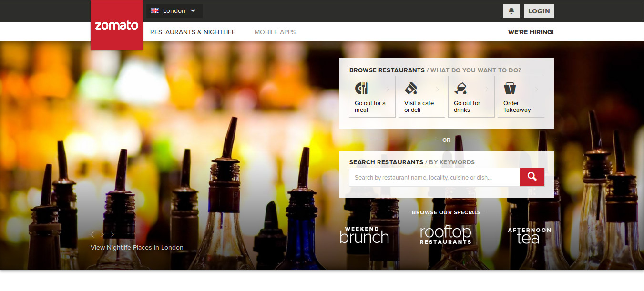Viewport: 644px width, 291px height.
Task: Go to previous slide with left arrow
Action: [x=92, y=234]
